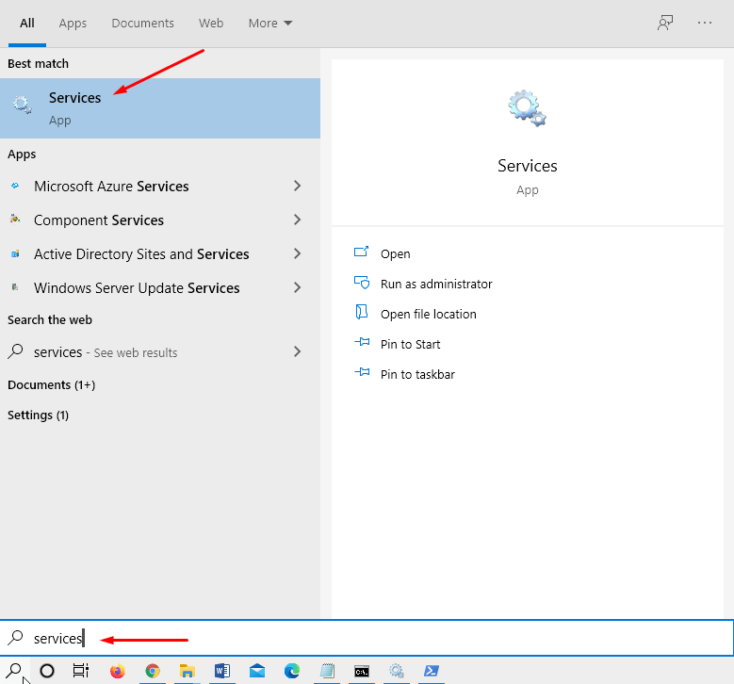
Task: Click Run as administrator
Action: click(436, 284)
